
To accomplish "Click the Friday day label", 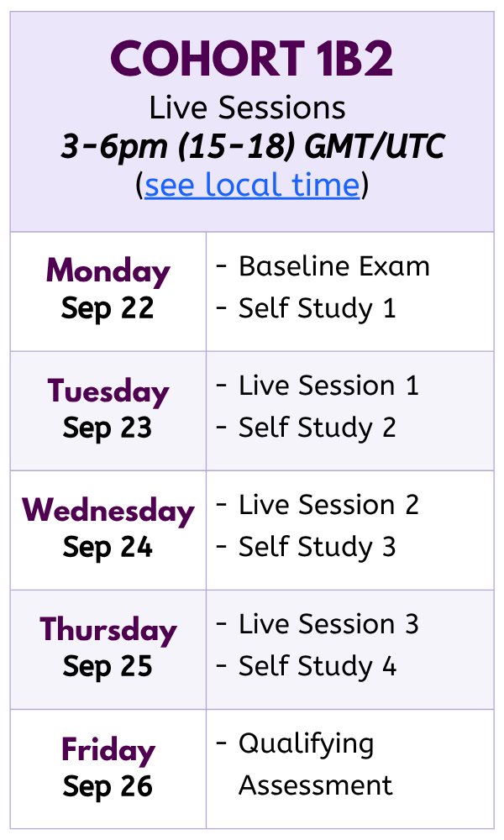I will click(108, 749).
